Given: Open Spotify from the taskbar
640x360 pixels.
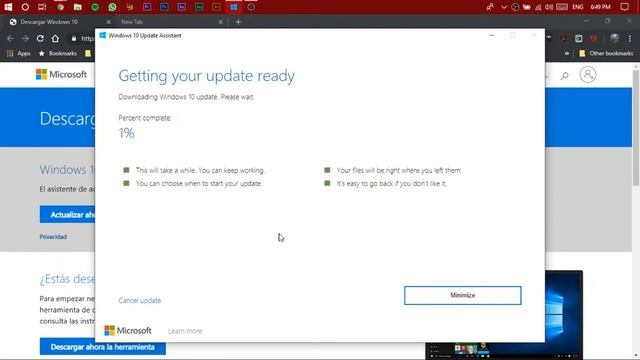Looking at the screenshot, I should click(95, 7).
